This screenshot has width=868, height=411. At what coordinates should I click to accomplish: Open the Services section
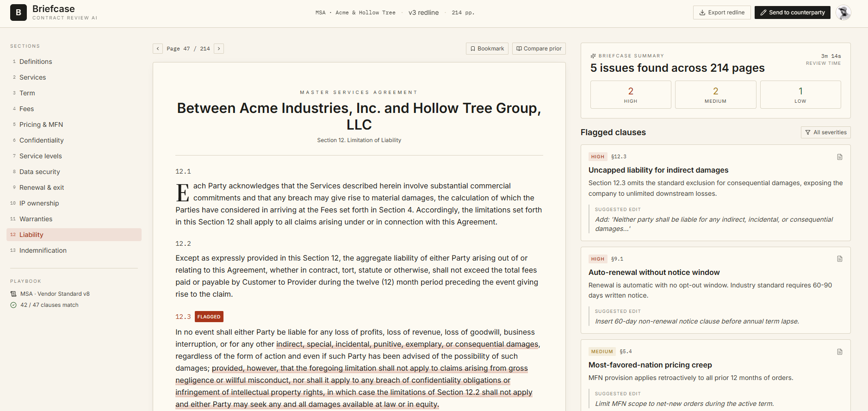[x=74, y=77]
